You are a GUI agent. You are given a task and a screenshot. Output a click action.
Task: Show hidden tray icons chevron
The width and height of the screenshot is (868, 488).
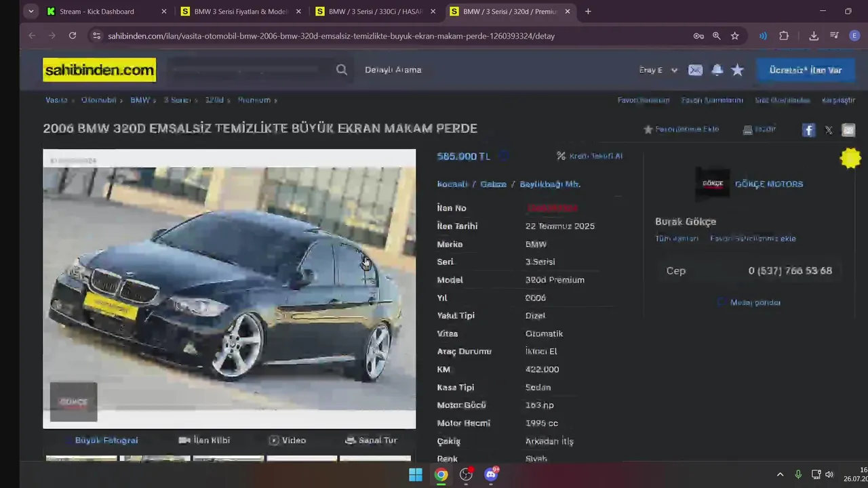coord(780,474)
